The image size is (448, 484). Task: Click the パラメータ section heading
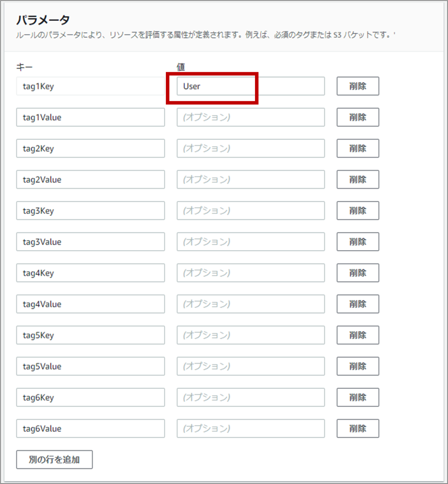(x=43, y=20)
